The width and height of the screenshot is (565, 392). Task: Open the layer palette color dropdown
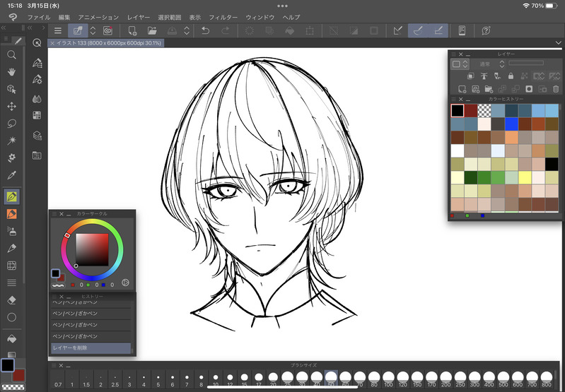pos(460,64)
